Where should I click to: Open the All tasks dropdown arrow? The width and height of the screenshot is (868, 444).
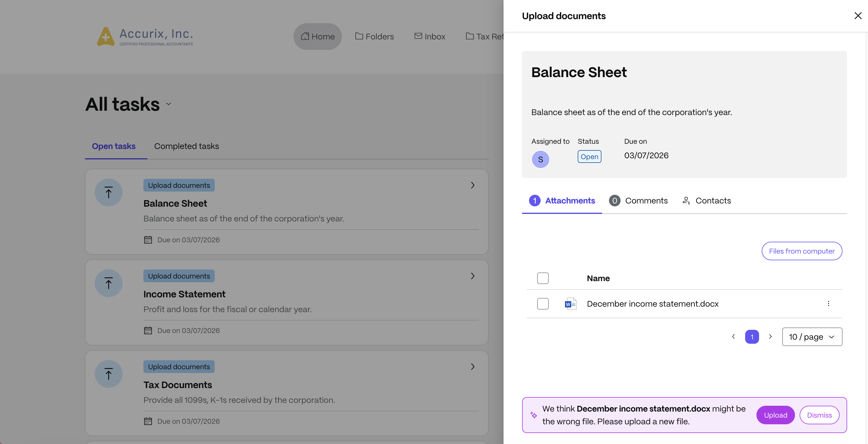[169, 104]
